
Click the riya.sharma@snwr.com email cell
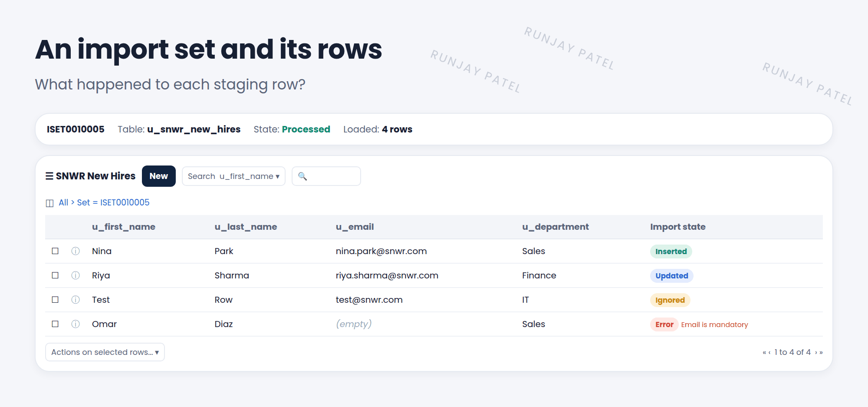point(387,275)
